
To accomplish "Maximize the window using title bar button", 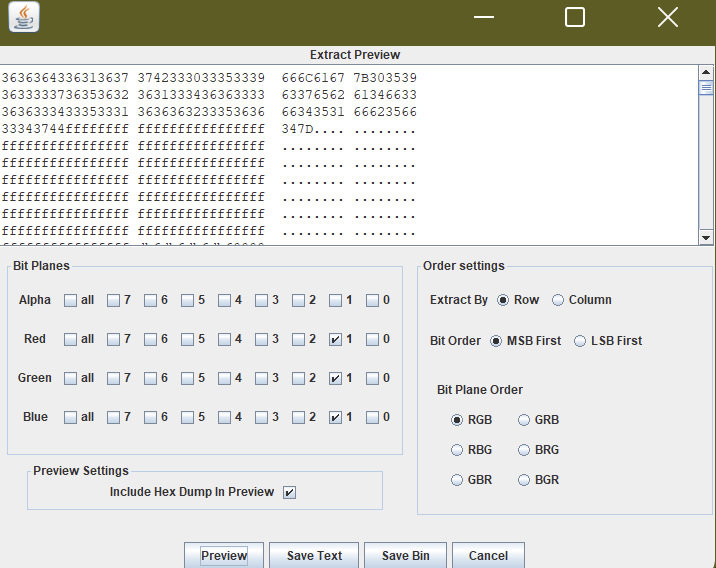I will 574,17.
